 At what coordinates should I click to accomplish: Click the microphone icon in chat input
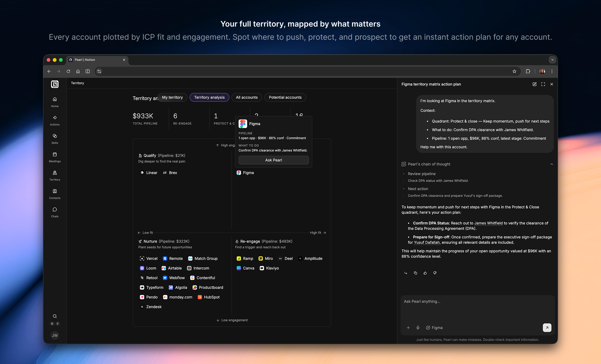click(x=418, y=328)
